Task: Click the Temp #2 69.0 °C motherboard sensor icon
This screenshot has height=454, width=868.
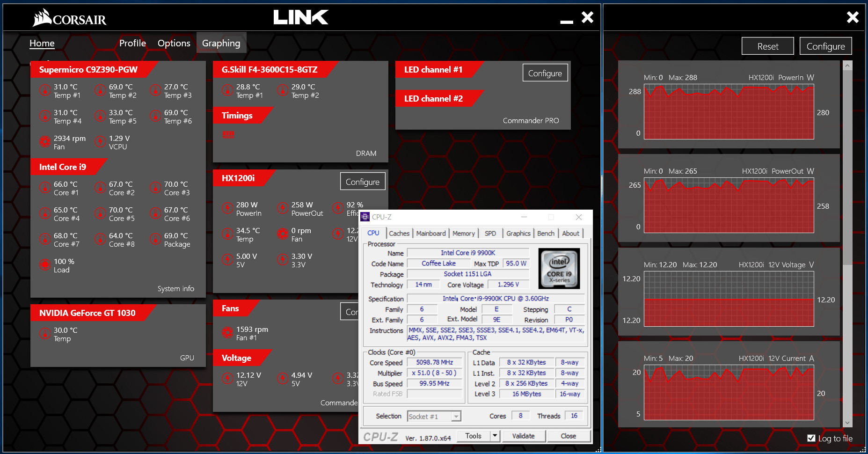Action: coord(100,90)
